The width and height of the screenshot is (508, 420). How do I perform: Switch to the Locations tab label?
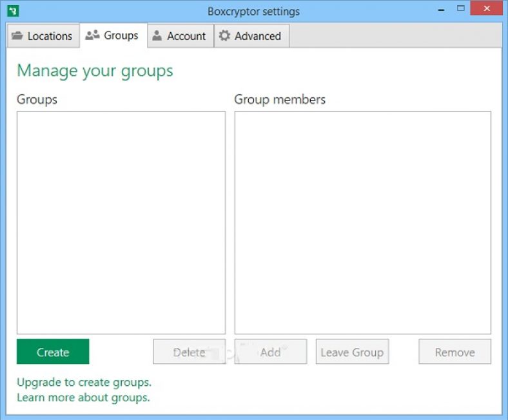point(50,36)
